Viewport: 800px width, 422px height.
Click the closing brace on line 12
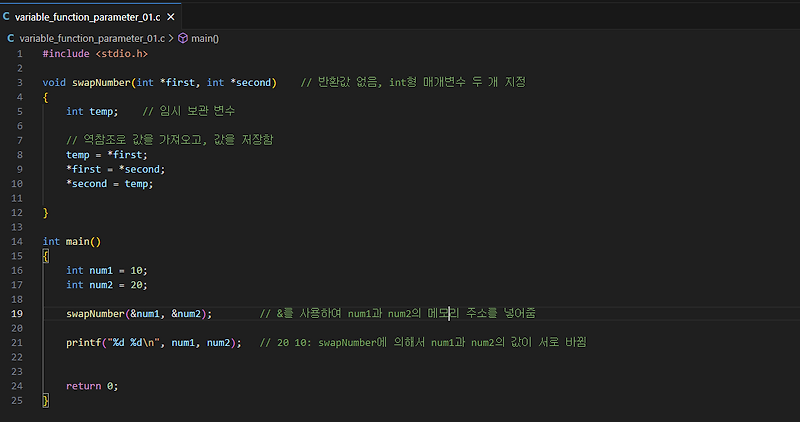(x=45, y=213)
